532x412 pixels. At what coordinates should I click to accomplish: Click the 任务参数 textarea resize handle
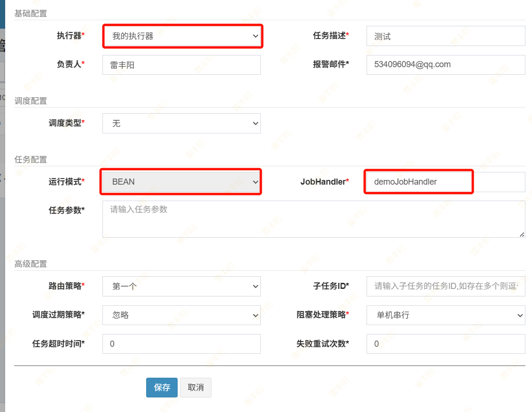522,234
